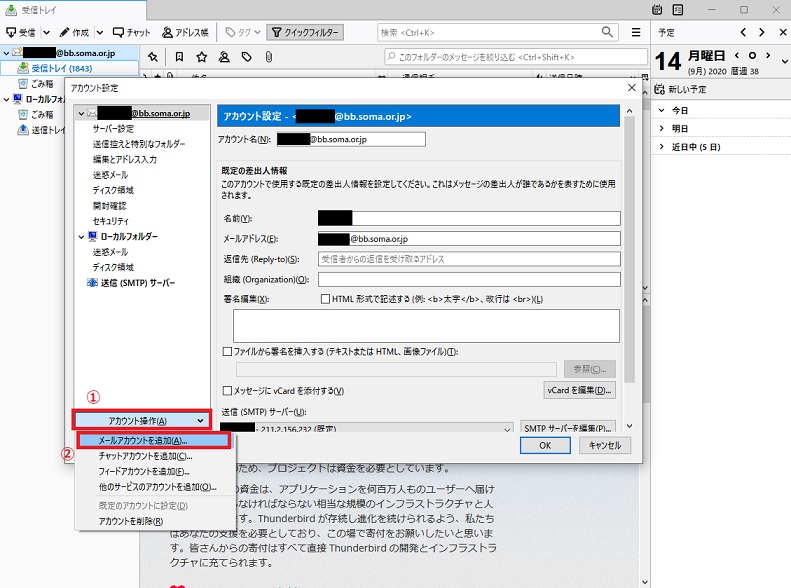Select Trash (ごみ箱) under the mail account
This screenshot has height=588, width=791.
point(36,84)
